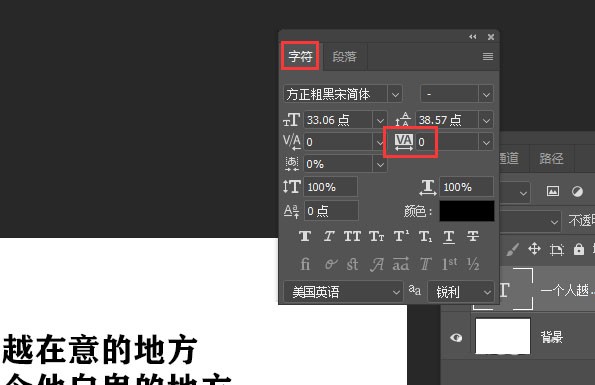Click the leading icon
Image resolution: width=595 pixels, height=385 pixels.
pos(403,120)
